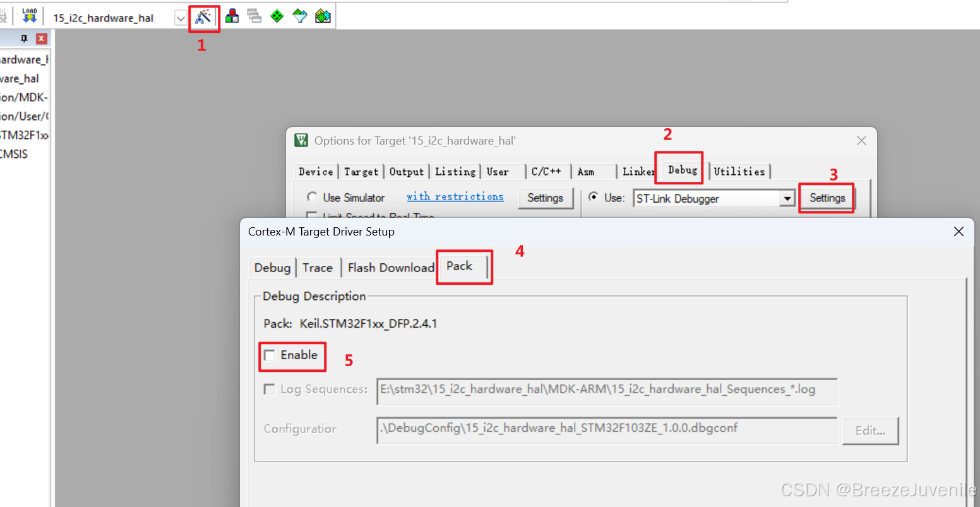Screen dimensions: 980x507
Task: Select the Use debugger radio button
Action: tap(594, 197)
